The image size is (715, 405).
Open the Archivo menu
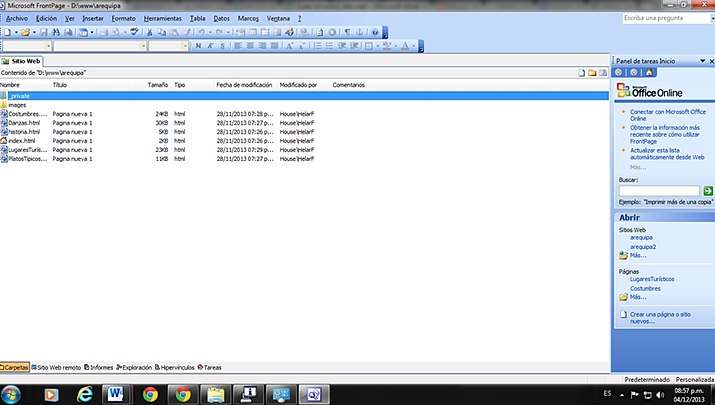click(17, 19)
